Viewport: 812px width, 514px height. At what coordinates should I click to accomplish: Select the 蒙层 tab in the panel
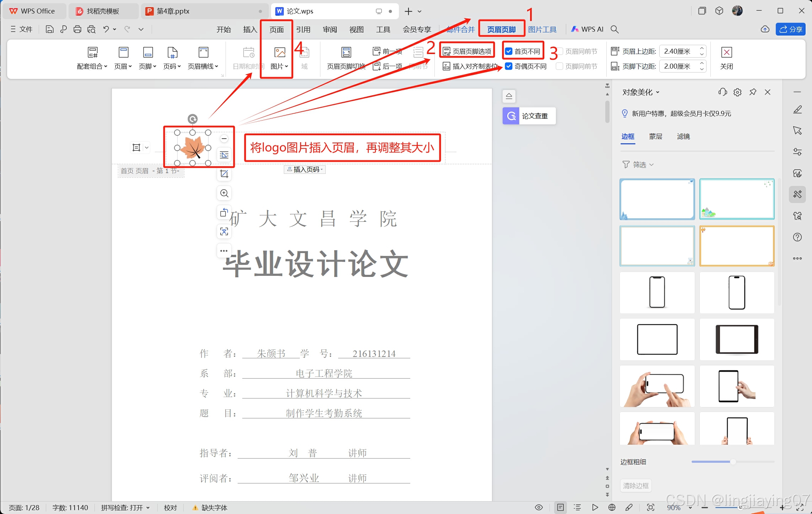[655, 136]
